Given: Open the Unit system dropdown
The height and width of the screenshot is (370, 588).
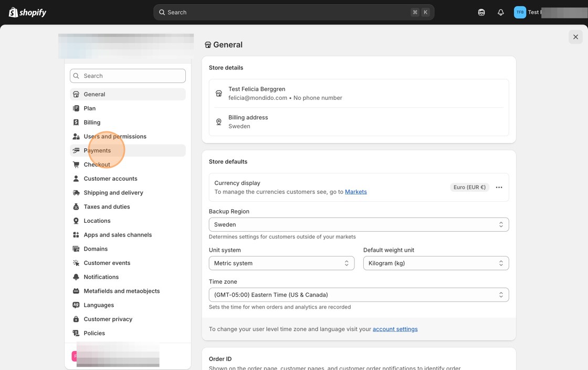Looking at the screenshot, I should click(281, 263).
